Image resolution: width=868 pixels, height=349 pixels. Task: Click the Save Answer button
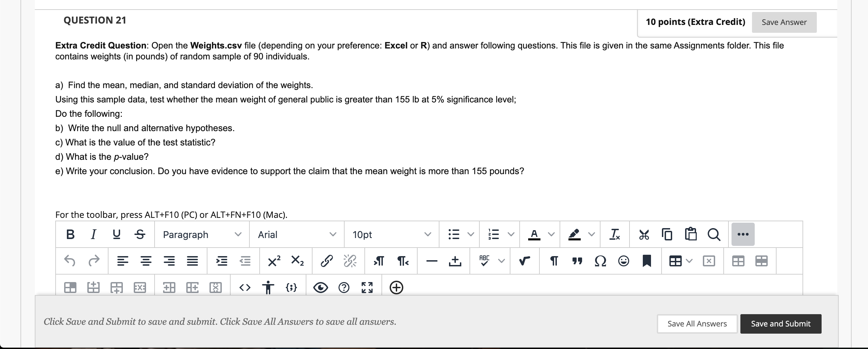coord(784,22)
